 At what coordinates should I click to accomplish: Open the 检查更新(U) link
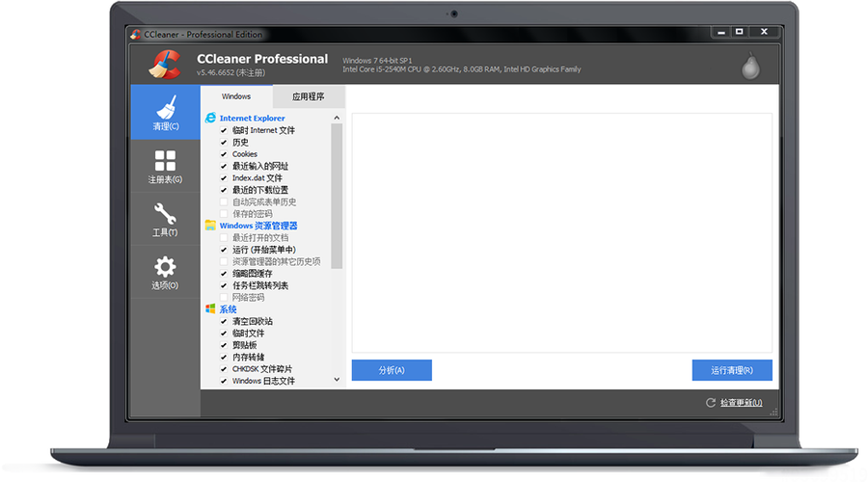click(742, 402)
